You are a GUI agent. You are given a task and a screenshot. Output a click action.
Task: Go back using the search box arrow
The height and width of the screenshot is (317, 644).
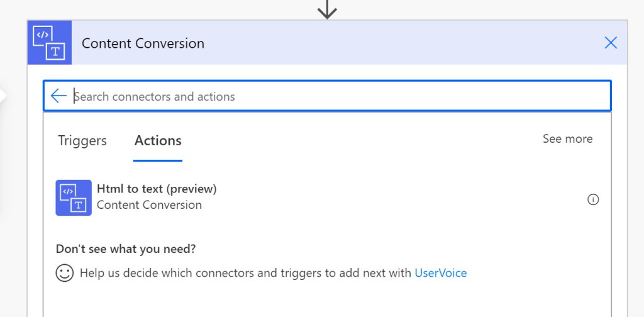click(x=59, y=96)
